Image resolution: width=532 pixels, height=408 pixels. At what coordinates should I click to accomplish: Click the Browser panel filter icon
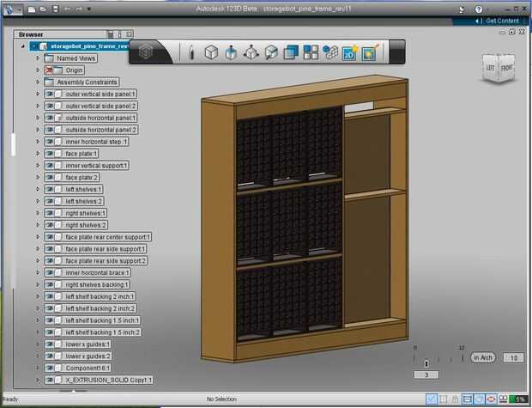[x=111, y=34]
